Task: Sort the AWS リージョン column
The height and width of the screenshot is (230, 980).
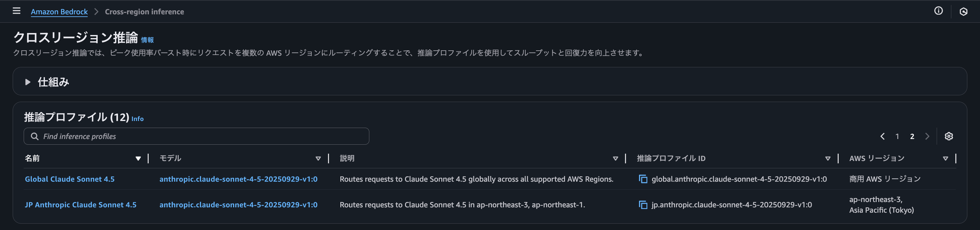Action: pyautogui.click(x=946, y=158)
